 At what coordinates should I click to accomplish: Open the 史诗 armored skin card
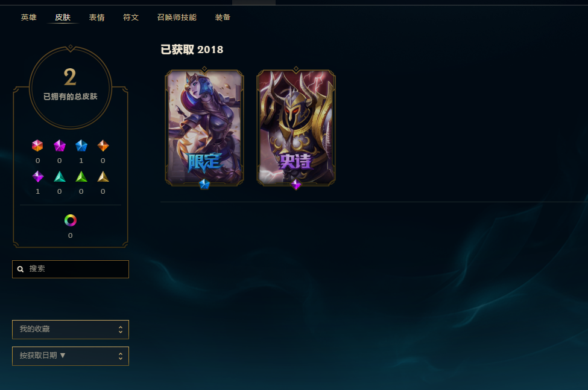point(296,127)
